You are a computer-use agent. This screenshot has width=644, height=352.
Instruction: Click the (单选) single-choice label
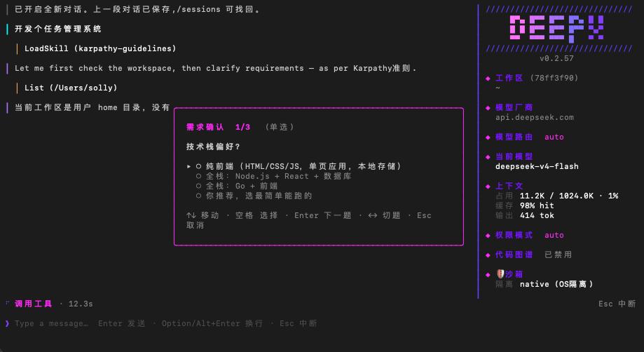[280, 127]
